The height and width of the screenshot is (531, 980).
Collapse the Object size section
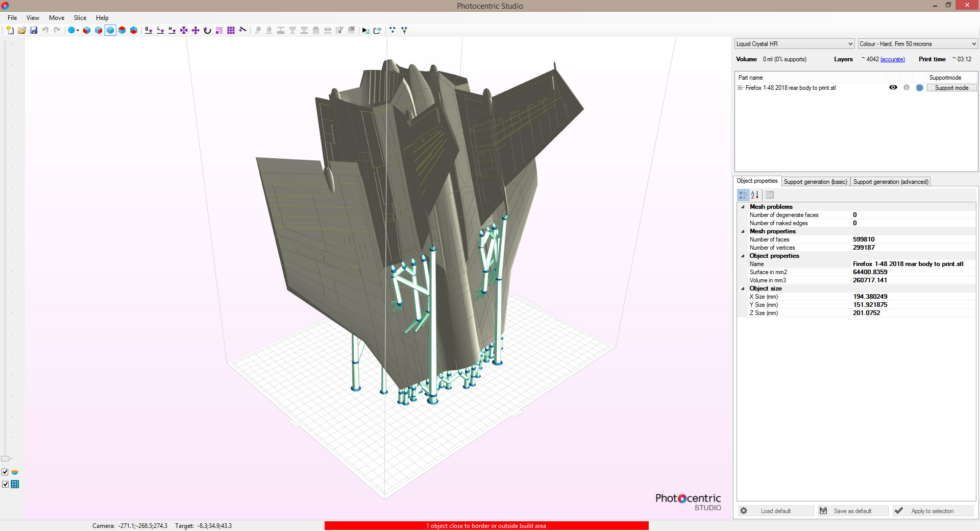click(743, 288)
